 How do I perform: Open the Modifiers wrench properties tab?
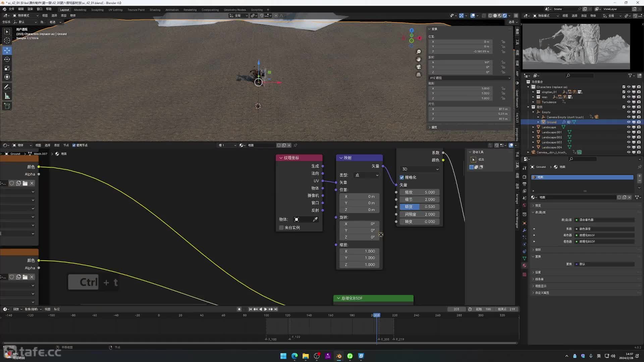click(525, 230)
